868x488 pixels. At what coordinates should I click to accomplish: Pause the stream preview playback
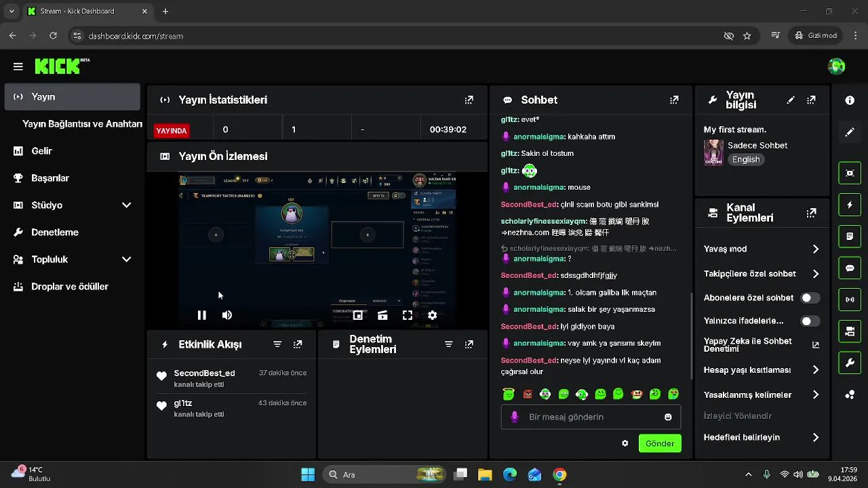(201, 315)
